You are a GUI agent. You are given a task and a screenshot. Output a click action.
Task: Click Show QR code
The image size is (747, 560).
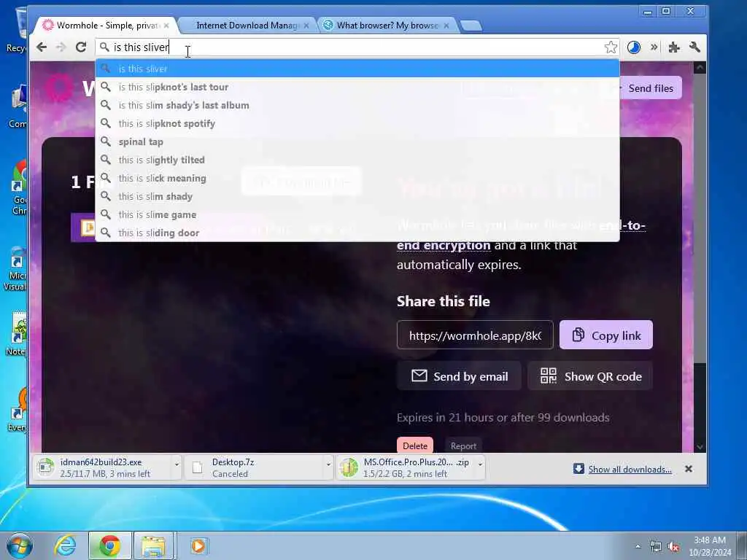point(590,376)
